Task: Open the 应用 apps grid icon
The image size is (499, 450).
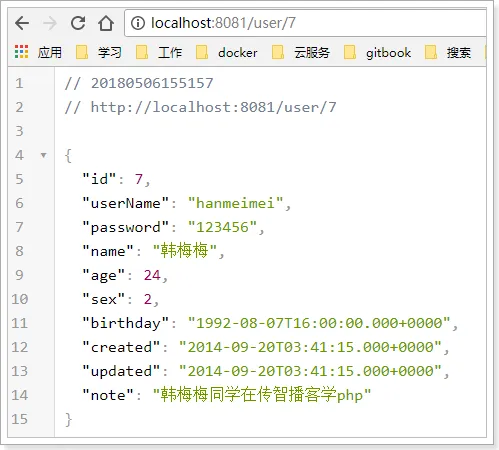Action: 21,52
